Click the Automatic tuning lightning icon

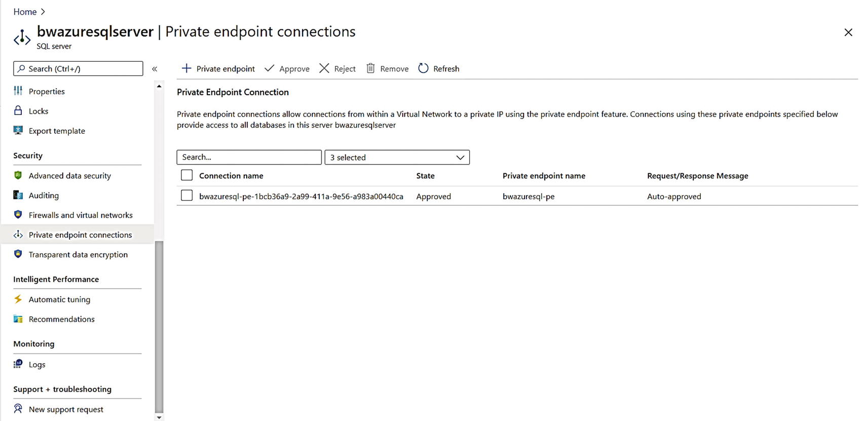coord(18,299)
